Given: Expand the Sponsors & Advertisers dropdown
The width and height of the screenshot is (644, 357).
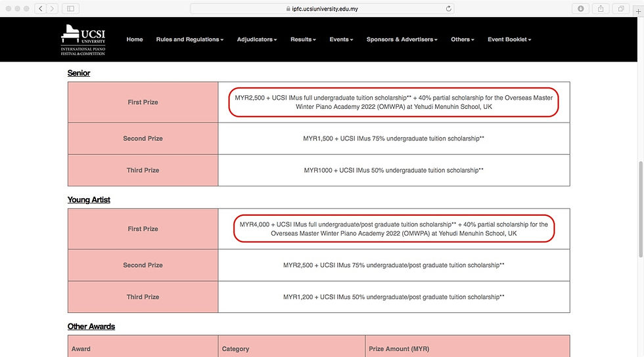Looking at the screenshot, I should click(402, 39).
